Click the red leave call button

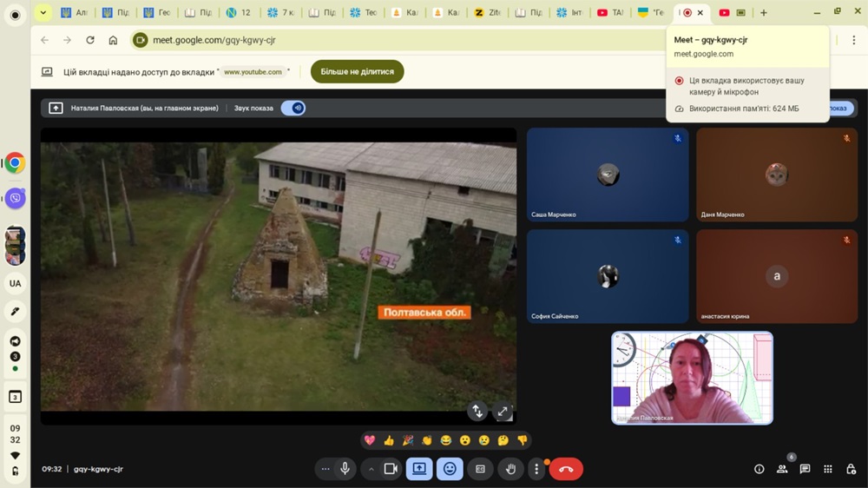(566, 469)
